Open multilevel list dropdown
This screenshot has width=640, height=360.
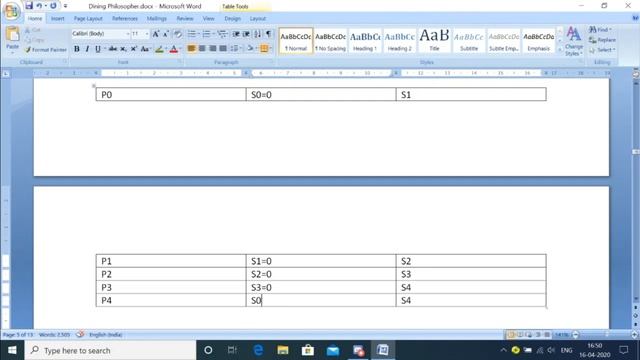(228, 34)
